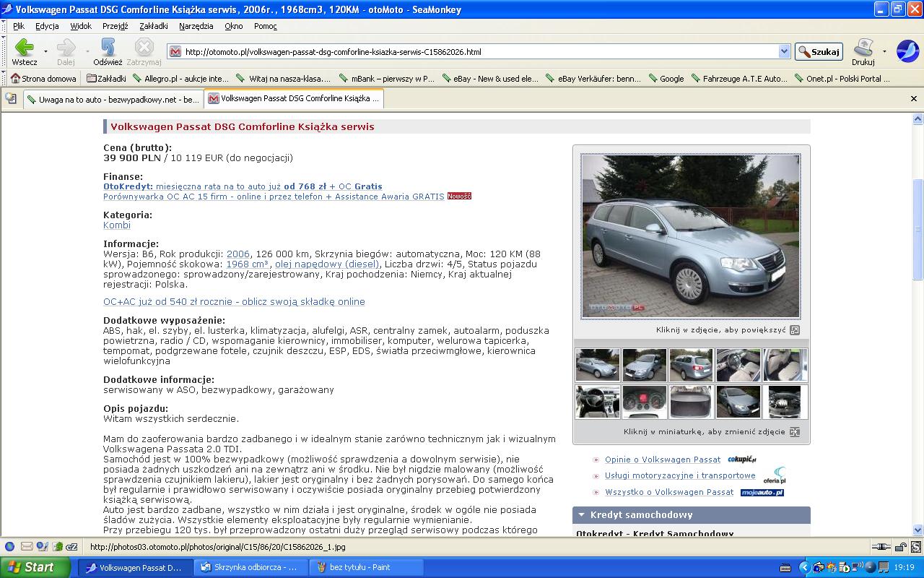Image resolution: width=924 pixels, height=578 pixels.
Task: Open the Zakładki bookmarks folder
Action: coord(106,79)
